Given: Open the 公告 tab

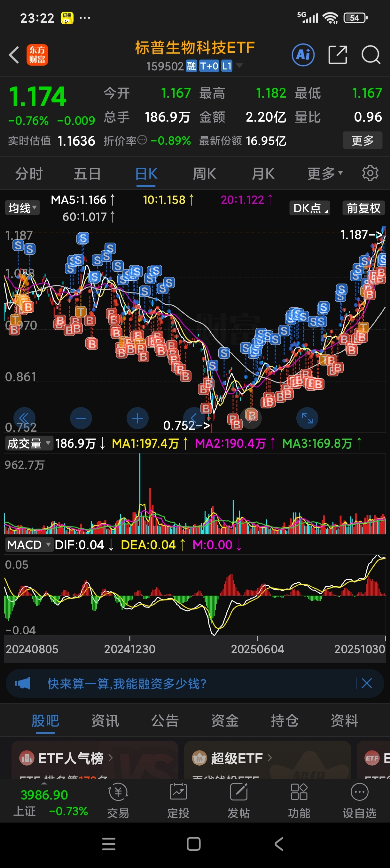Looking at the screenshot, I should pyautogui.click(x=165, y=720).
